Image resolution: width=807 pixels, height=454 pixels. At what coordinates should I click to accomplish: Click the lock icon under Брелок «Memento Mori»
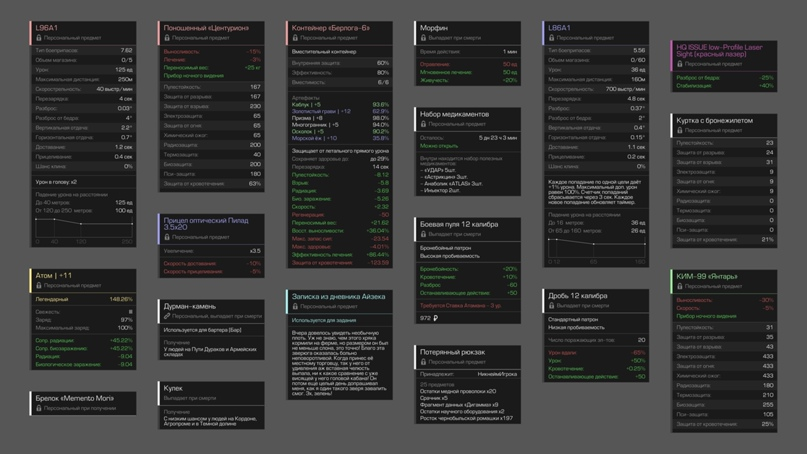(39, 408)
